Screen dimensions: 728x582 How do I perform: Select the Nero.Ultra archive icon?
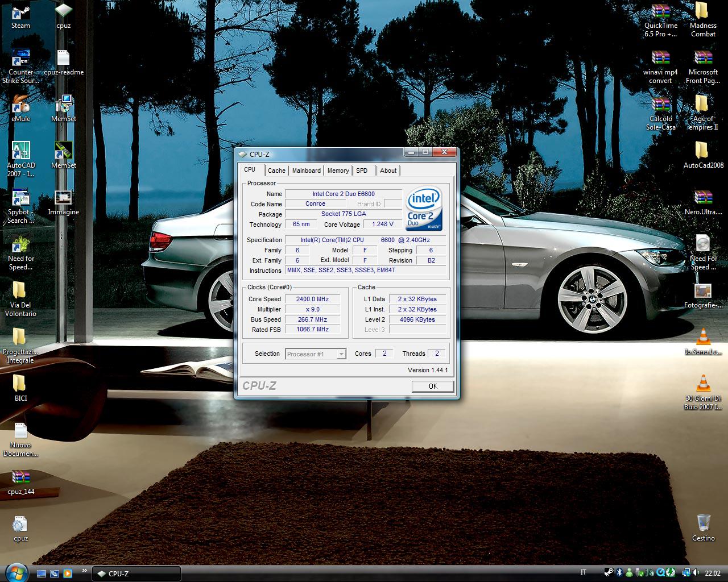tap(703, 202)
